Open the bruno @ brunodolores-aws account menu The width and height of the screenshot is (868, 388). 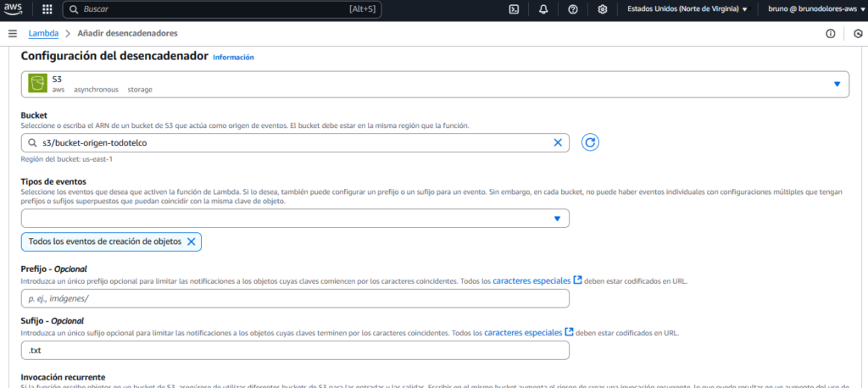point(816,9)
